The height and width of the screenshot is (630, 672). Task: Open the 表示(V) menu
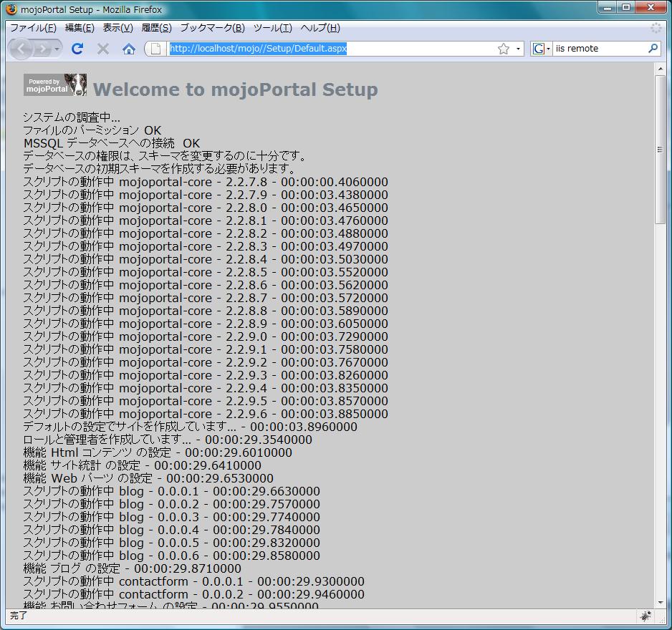coord(118,28)
